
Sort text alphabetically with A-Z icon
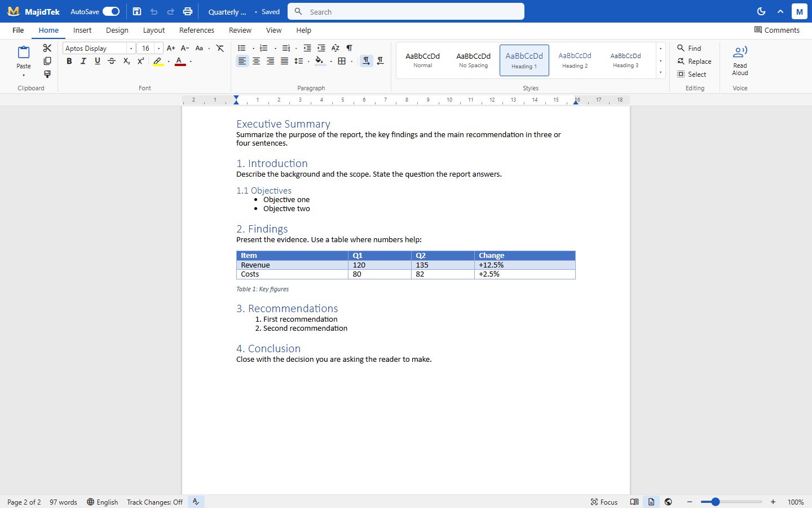[x=336, y=48]
